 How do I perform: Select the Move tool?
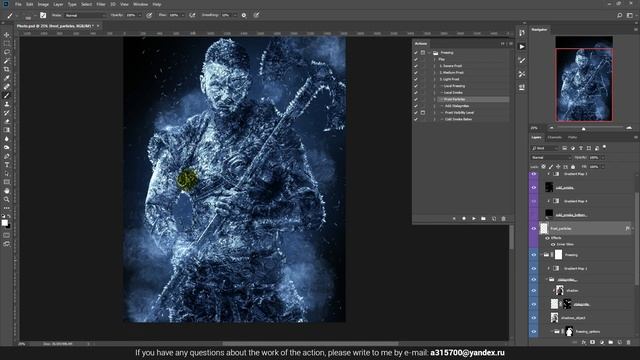tap(7, 35)
